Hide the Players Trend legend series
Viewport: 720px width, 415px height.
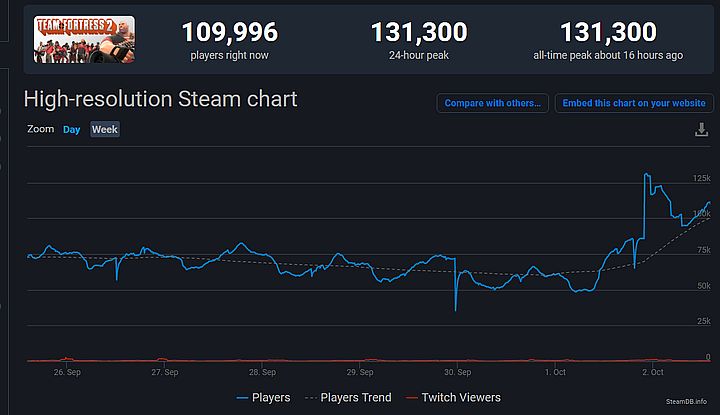click(x=351, y=397)
